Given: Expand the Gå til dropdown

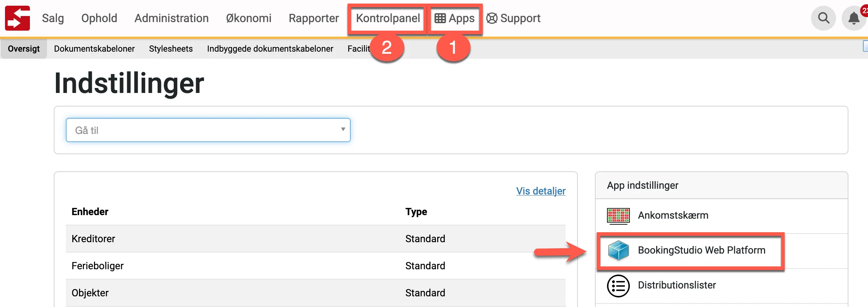Looking at the screenshot, I should (x=208, y=130).
